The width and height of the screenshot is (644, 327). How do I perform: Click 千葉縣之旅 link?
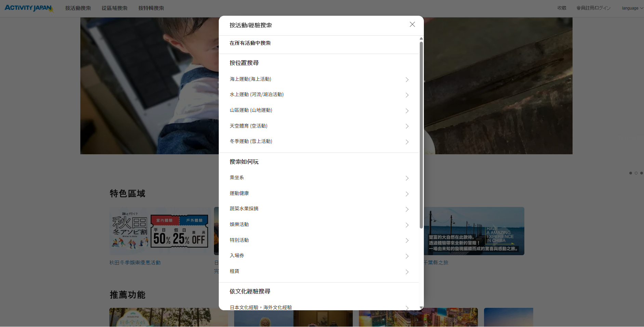click(x=436, y=263)
